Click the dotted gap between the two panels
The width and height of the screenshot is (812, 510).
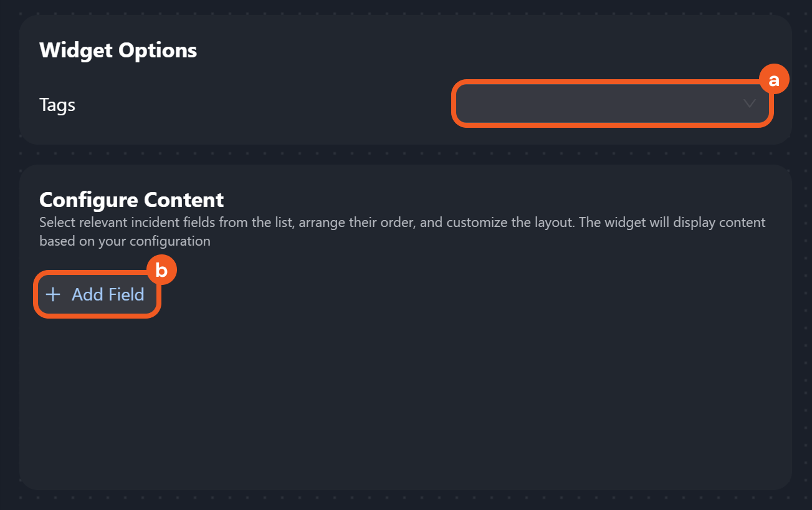click(405, 155)
